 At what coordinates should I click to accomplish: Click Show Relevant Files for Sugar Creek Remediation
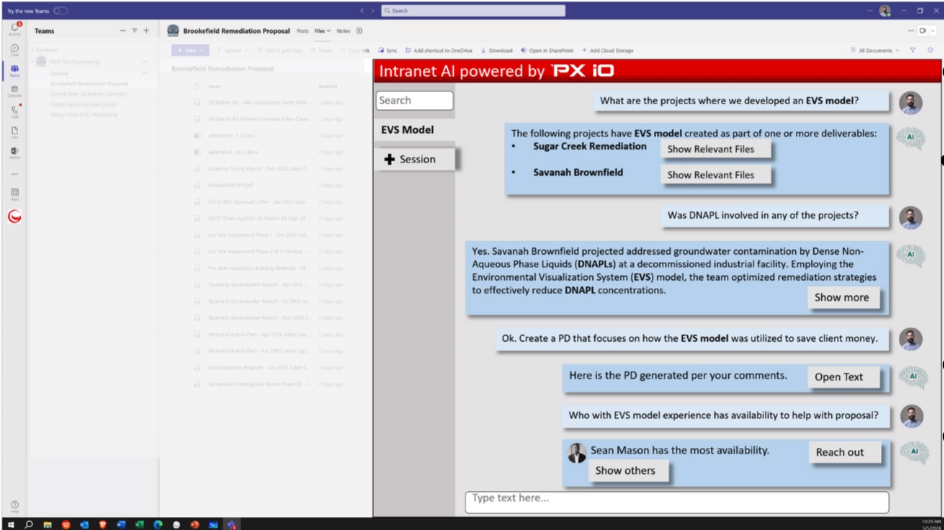(x=715, y=149)
